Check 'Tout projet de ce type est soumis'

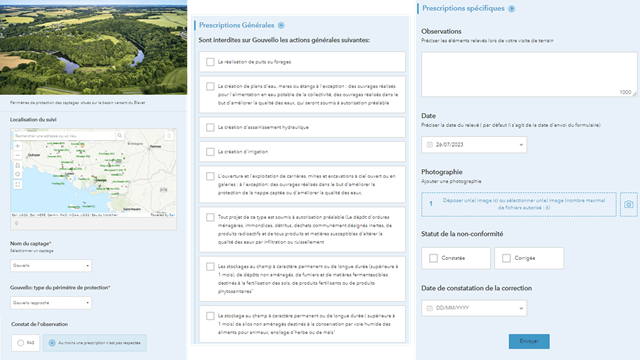tap(210, 217)
